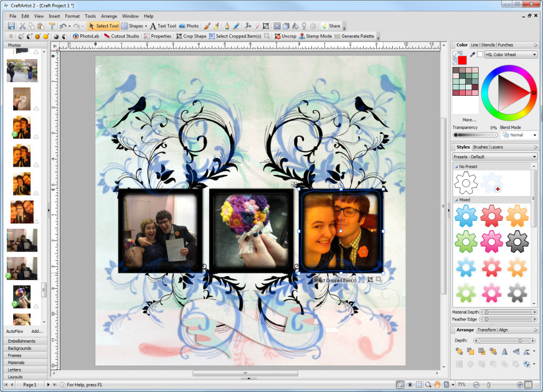
Task: Click the Zoom magnifier tool in the status bar
Action: pos(428,385)
